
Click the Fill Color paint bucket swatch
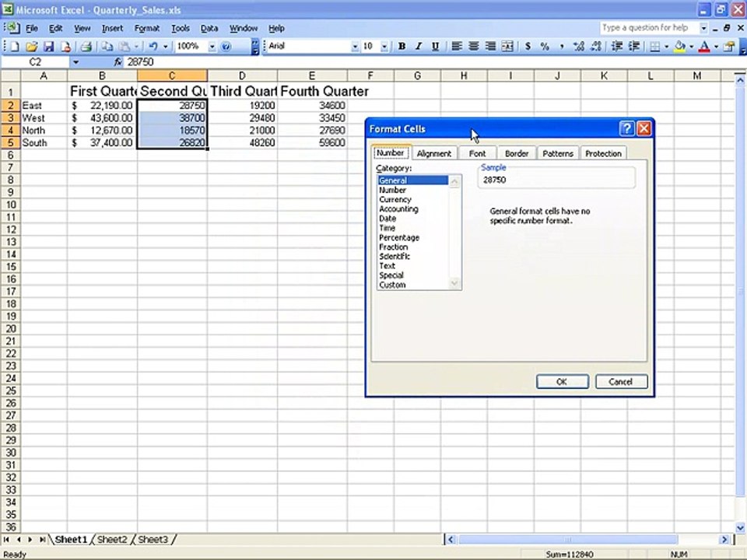680,46
